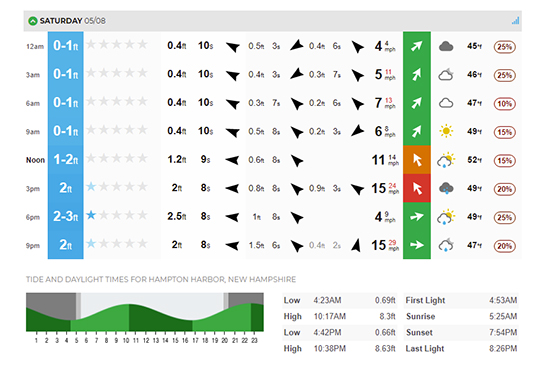Click the orange wind direction arrow at Noon
533x365 pixels.
(x=417, y=160)
